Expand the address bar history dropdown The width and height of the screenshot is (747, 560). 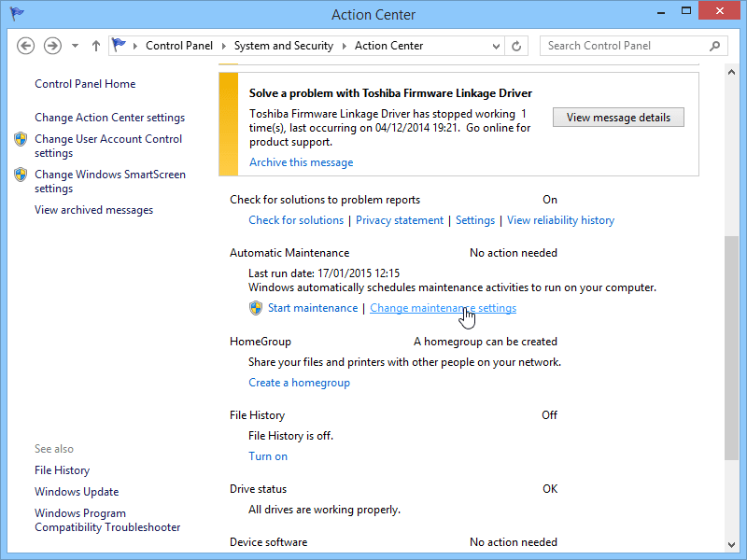pyautogui.click(x=496, y=46)
